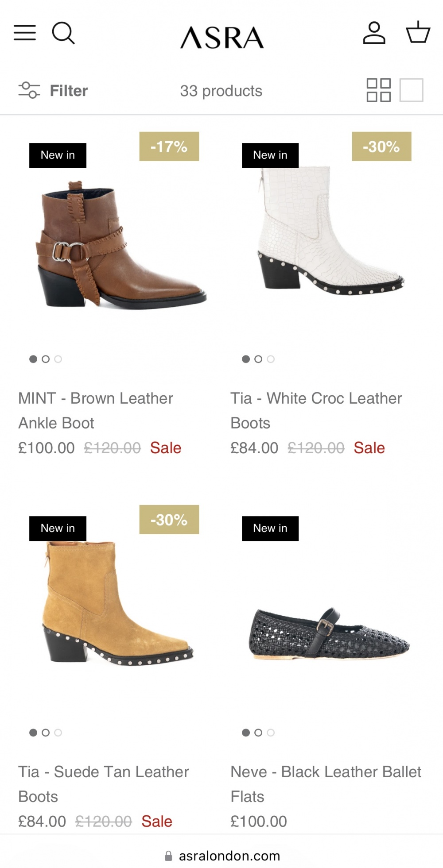The image size is (443, 868).
Task: Switch to single-column view layout
Action: click(x=412, y=90)
